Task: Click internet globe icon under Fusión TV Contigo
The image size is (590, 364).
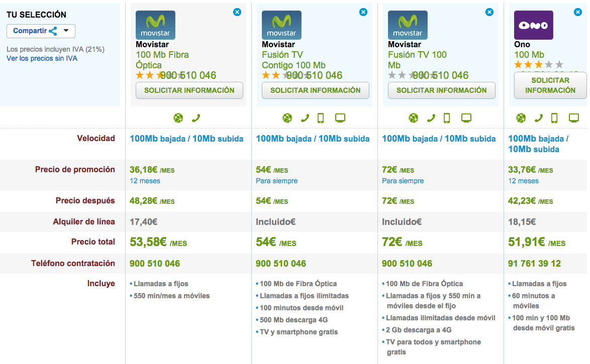Action: [287, 118]
